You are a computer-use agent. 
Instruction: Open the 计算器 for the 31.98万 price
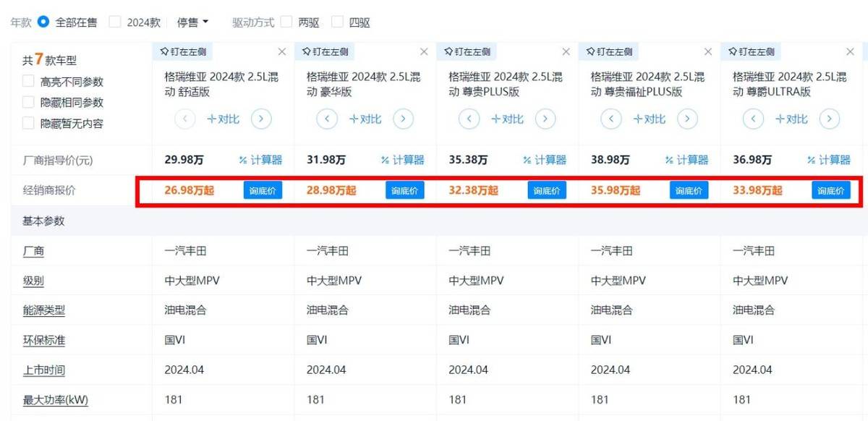click(403, 160)
